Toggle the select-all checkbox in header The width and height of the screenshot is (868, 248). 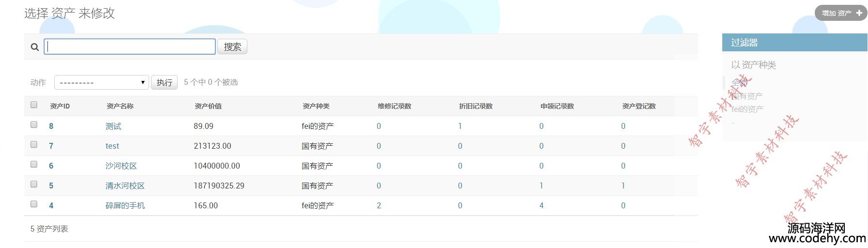pos(34,105)
